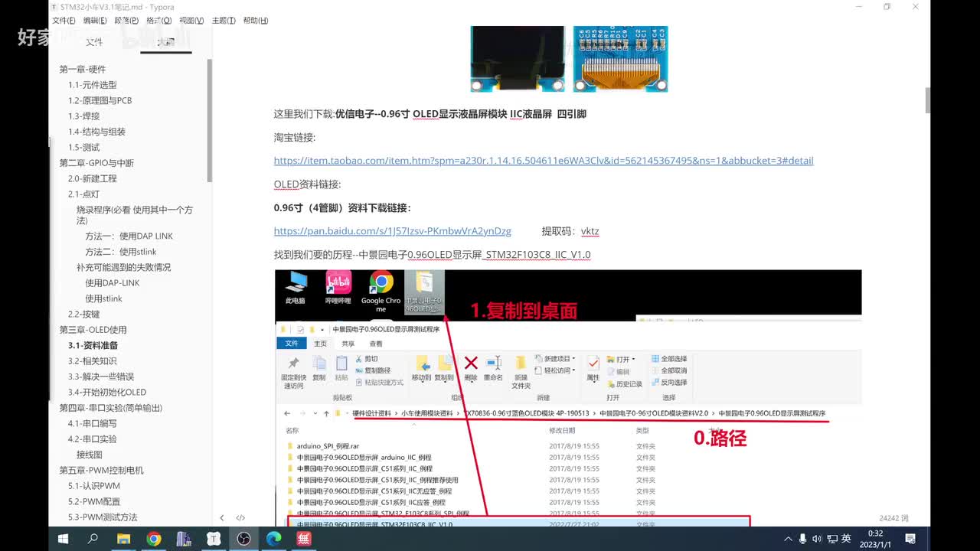This screenshot has width=980, height=551.
Task: Go to 补充可能遇到的失败情况 entry
Action: point(123,268)
